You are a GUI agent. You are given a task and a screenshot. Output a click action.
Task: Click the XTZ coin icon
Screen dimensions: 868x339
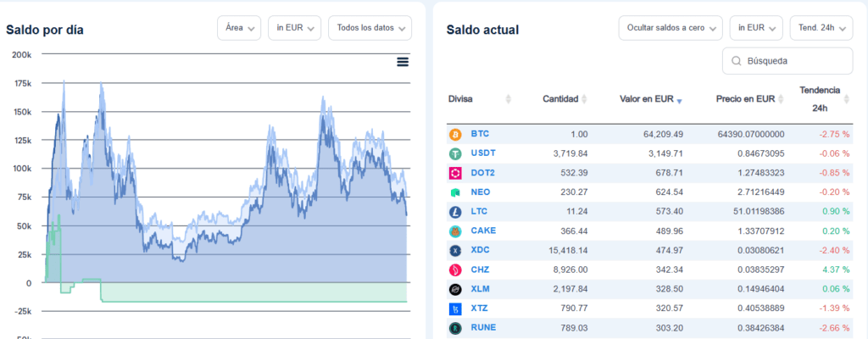pos(455,309)
